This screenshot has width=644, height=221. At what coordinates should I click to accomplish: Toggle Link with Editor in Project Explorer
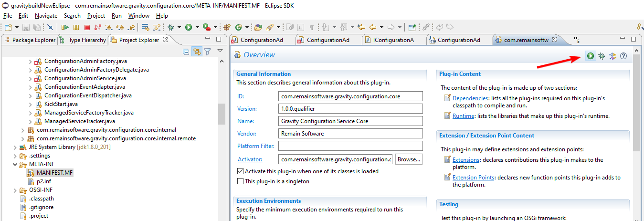click(x=197, y=52)
